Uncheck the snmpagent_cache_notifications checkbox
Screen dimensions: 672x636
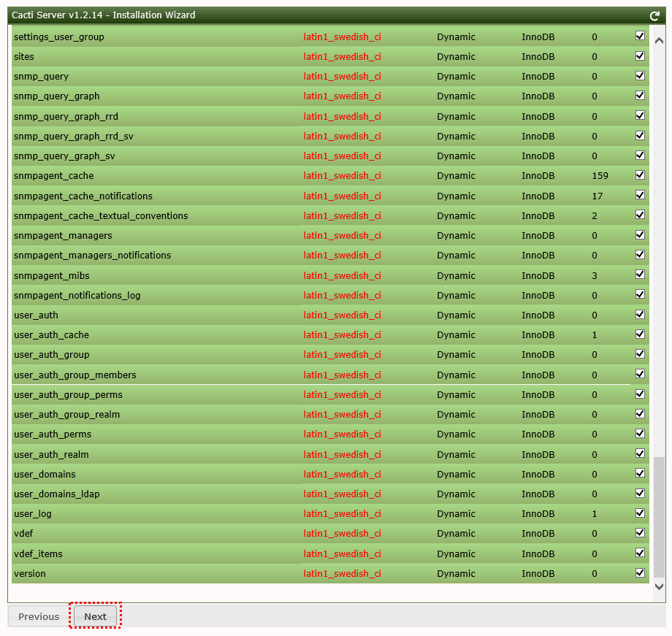pos(640,195)
